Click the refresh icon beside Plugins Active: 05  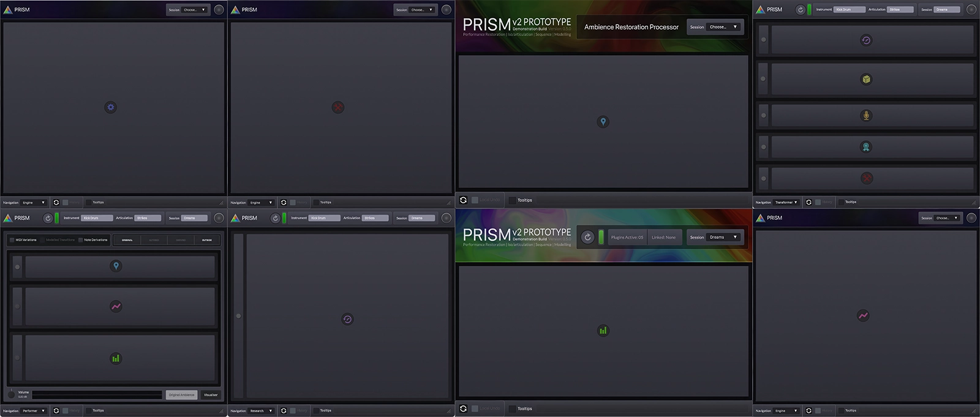pyautogui.click(x=587, y=237)
